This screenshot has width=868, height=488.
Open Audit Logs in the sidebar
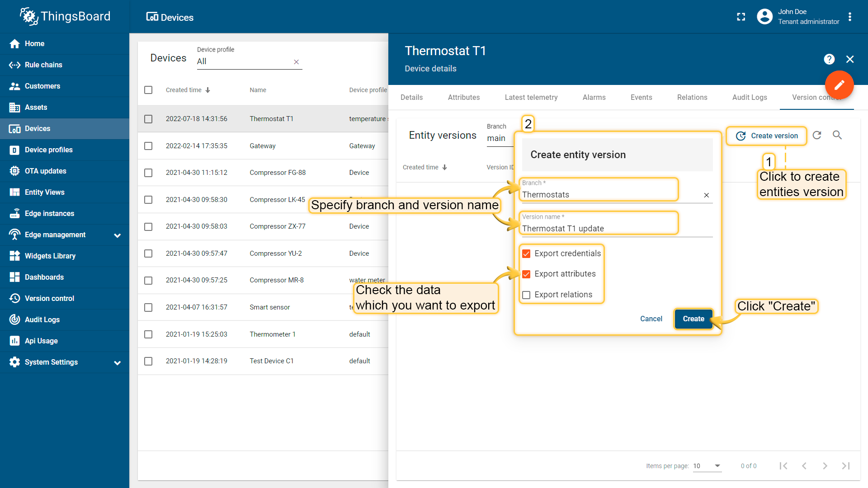[x=65, y=319]
